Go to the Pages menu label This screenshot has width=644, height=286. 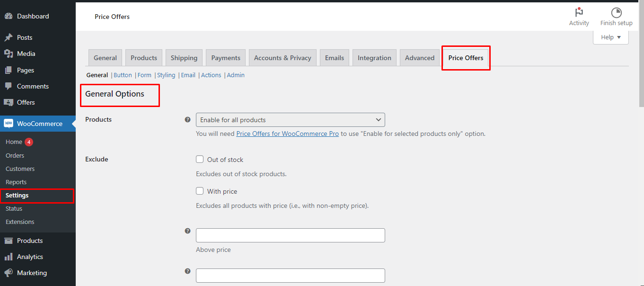click(26, 70)
